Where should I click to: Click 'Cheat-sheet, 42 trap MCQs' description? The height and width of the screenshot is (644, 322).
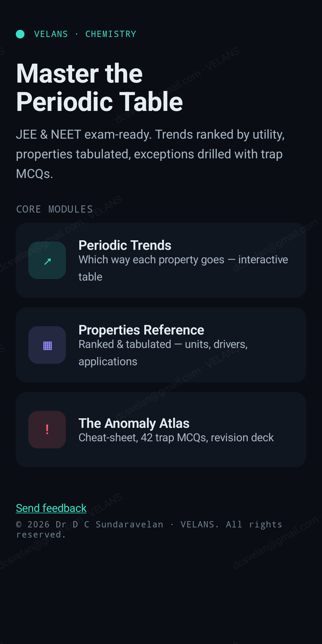176,438
